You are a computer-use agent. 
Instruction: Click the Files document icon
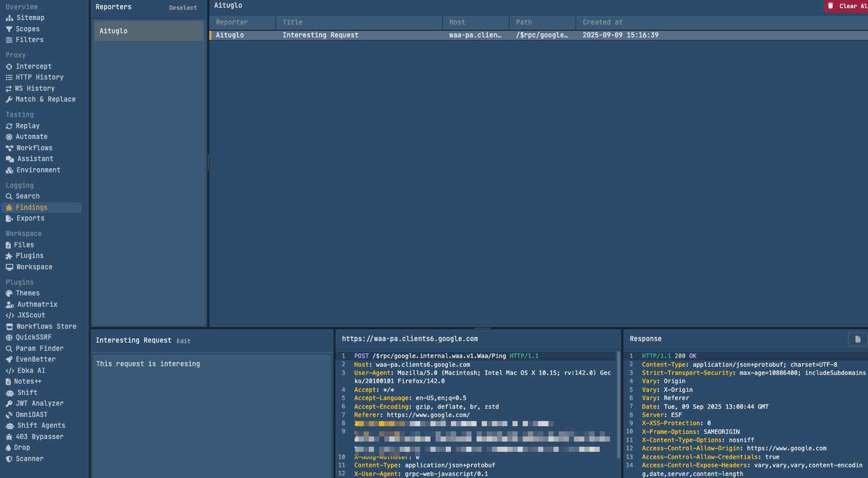[8, 245]
